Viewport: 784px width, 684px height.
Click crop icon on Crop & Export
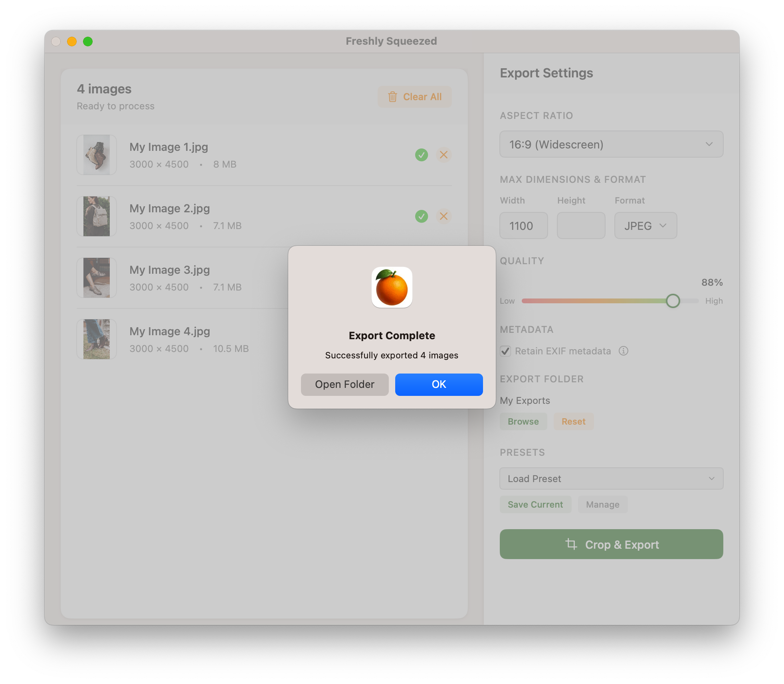click(x=571, y=544)
